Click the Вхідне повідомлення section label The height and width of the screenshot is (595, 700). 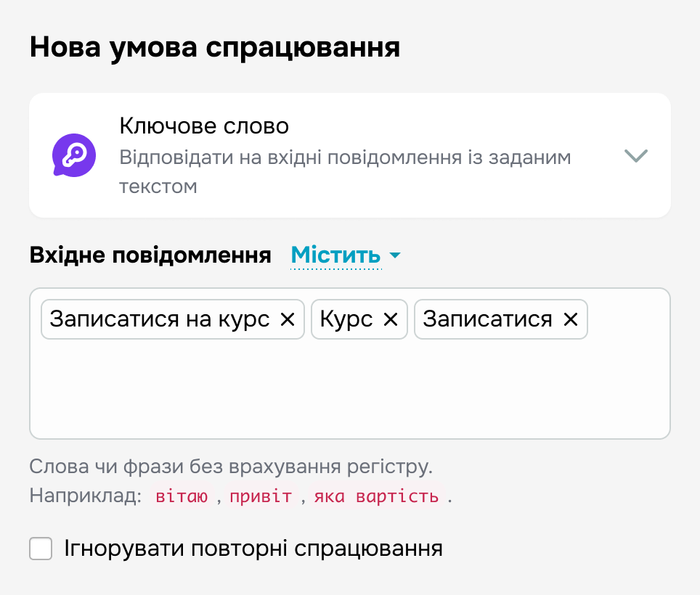[x=151, y=255]
